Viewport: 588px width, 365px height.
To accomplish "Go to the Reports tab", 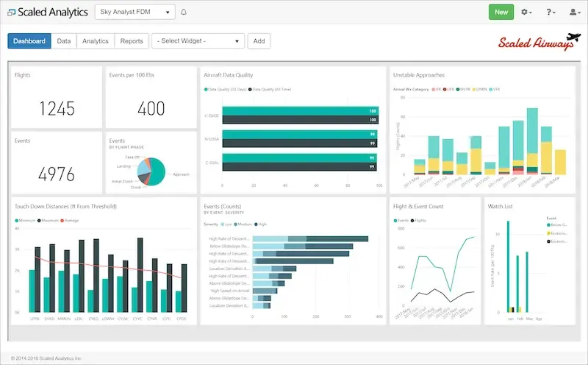I will (132, 41).
